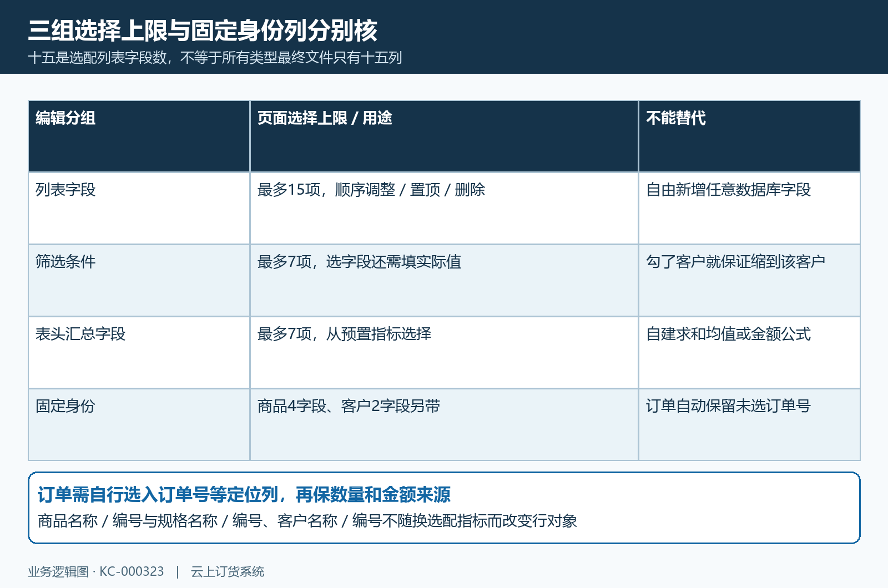This screenshot has width=888, height=588.
Task: Click the footer text 业务逻辑图 · KC-000323
Action: (96, 571)
